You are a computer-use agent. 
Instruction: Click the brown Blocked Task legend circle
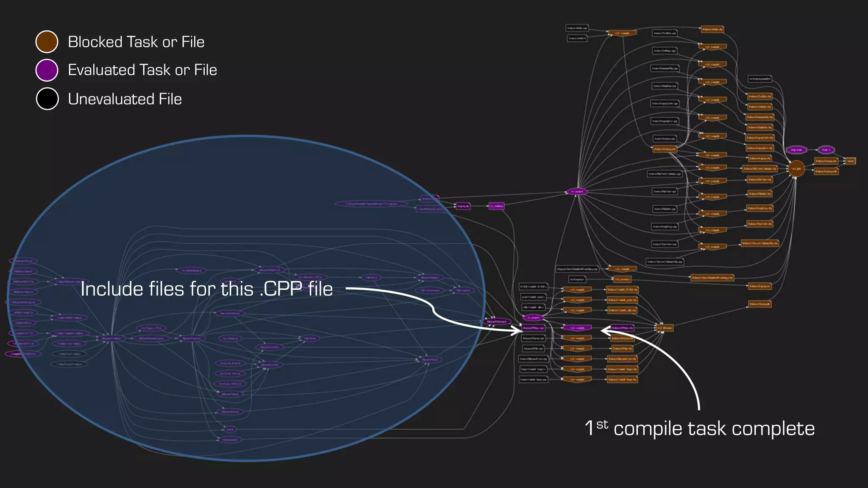click(x=47, y=42)
